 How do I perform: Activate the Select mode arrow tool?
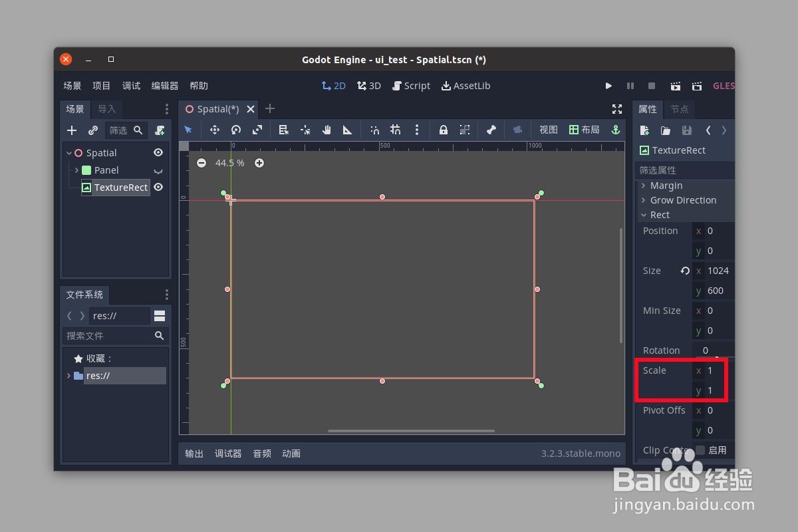(188, 130)
